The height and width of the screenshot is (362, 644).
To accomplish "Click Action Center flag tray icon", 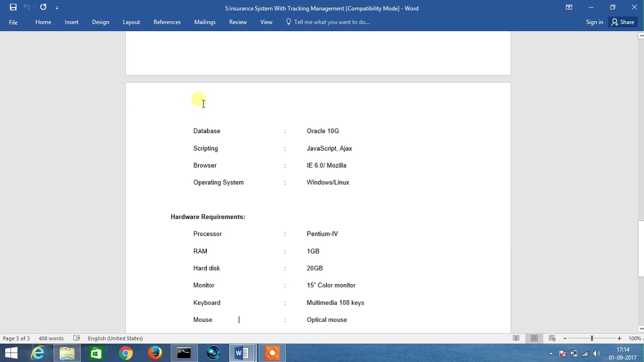I will coord(562,353).
